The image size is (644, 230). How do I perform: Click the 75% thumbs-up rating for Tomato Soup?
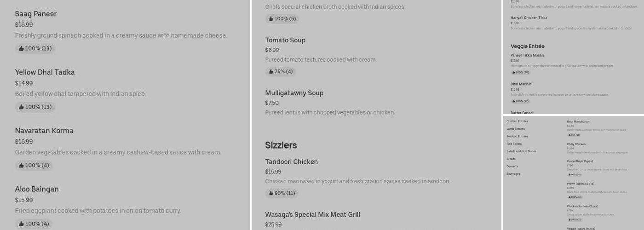(281, 72)
